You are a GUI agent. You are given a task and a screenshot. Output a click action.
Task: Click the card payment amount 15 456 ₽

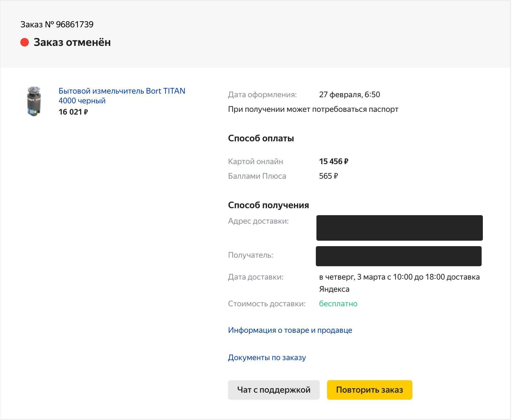(x=333, y=162)
